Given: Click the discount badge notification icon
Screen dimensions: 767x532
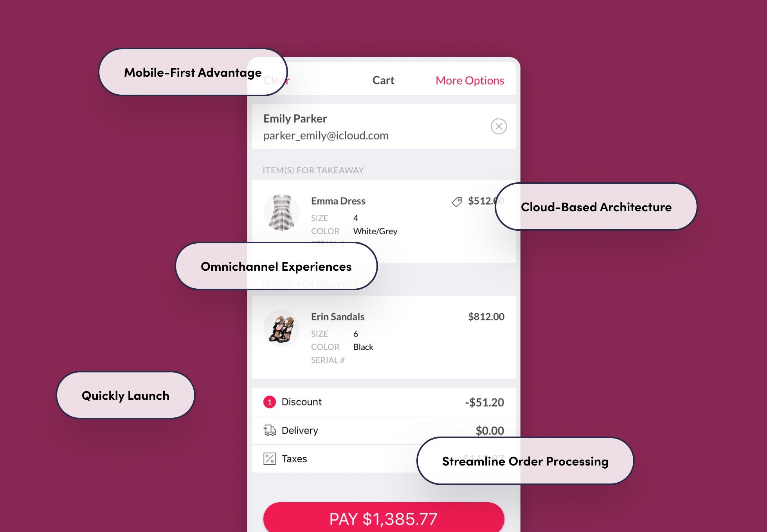Looking at the screenshot, I should point(269,401).
